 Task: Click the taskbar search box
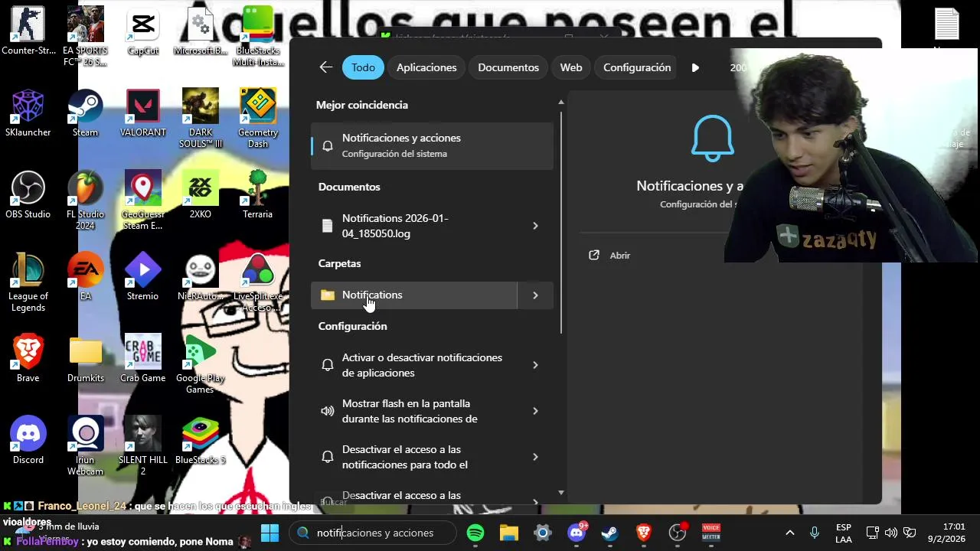pos(374,533)
